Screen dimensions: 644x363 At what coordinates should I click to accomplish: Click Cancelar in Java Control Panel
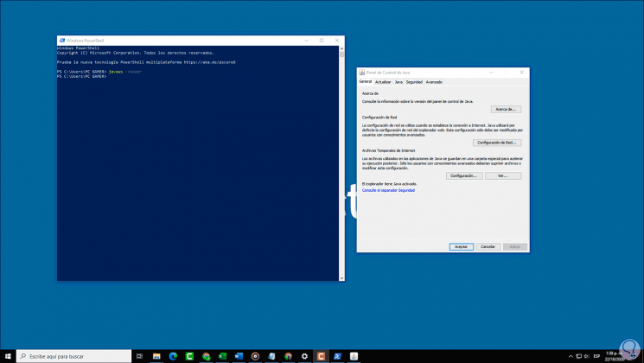[x=488, y=247]
